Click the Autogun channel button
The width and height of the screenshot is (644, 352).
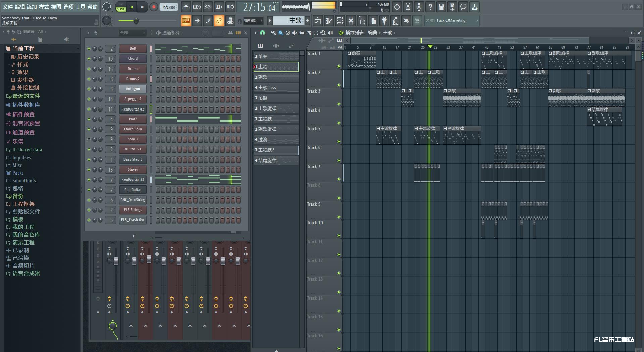tap(133, 89)
